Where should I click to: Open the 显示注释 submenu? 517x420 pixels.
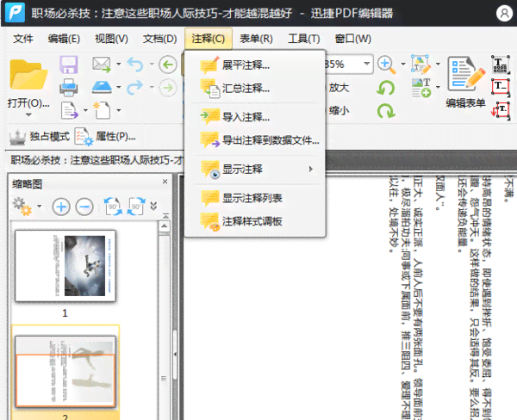click(255, 170)
